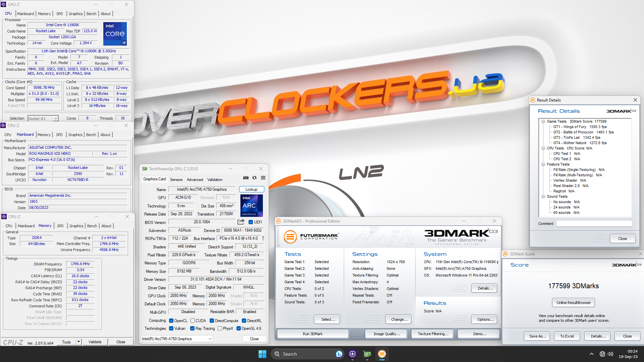Select GT4 - Mother Nature result row
Viewport: 644px width, 362px height.
coord(580,143)
